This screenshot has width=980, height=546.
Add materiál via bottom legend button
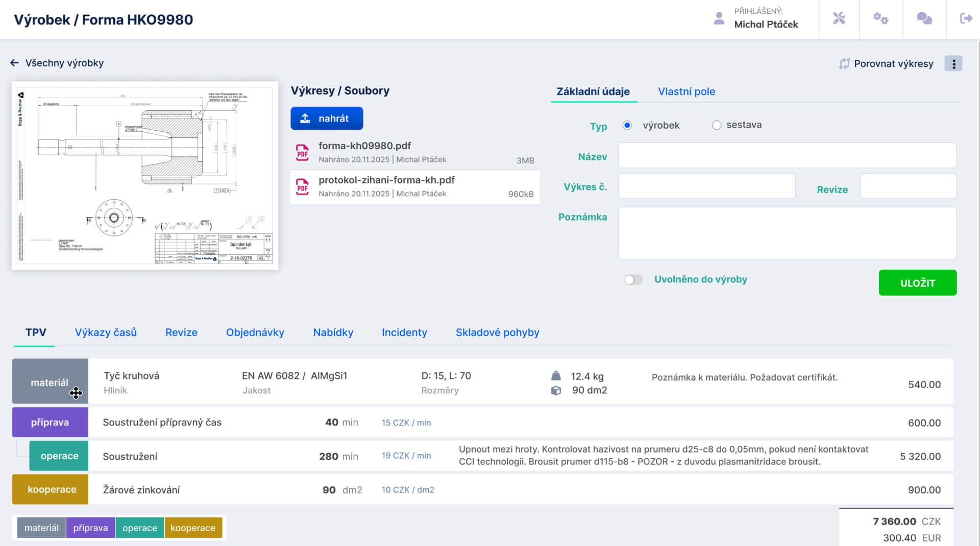[x=41, y=528]
